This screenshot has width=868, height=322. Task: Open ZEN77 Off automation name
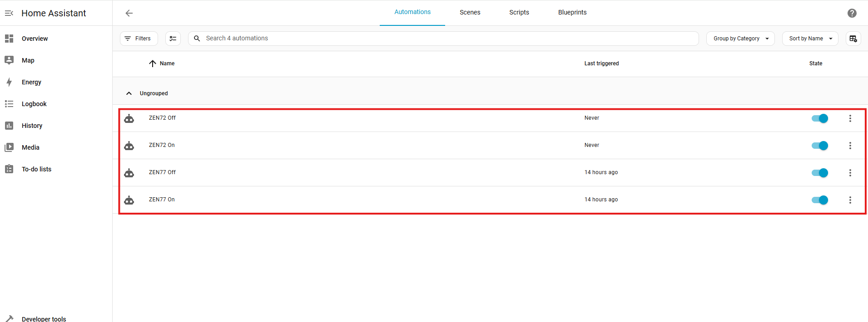162,172
